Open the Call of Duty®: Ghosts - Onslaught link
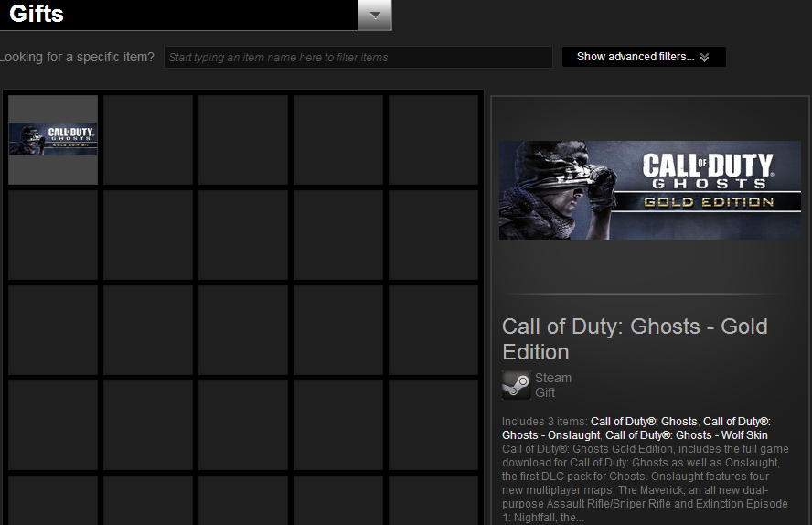The width and height of the screenshot is (812, 525). pos(636,428)
